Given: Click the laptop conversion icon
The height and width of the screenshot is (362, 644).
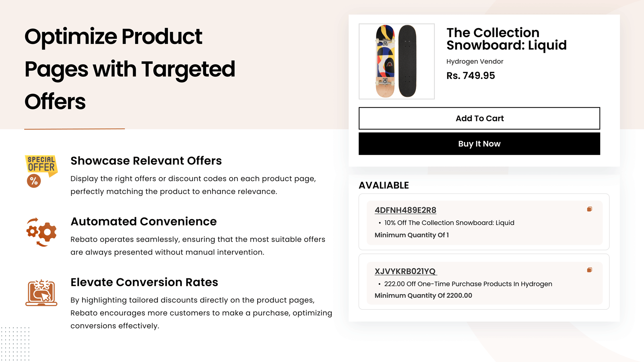Looking at the screenshot, I should 41,293.
